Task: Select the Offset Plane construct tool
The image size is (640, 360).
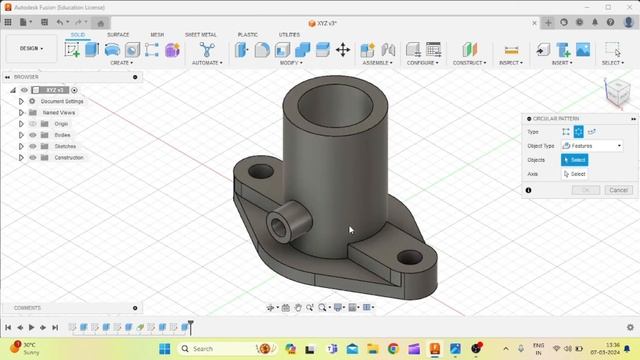Action: (x=470, y=50)
